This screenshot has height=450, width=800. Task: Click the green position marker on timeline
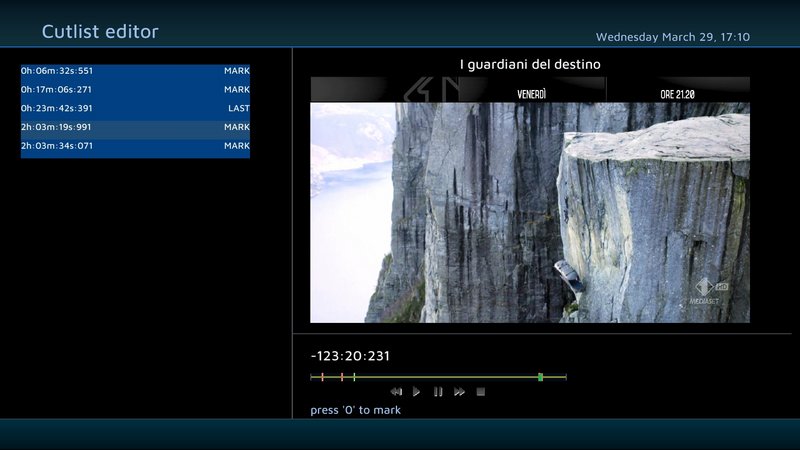pos(540,377)
